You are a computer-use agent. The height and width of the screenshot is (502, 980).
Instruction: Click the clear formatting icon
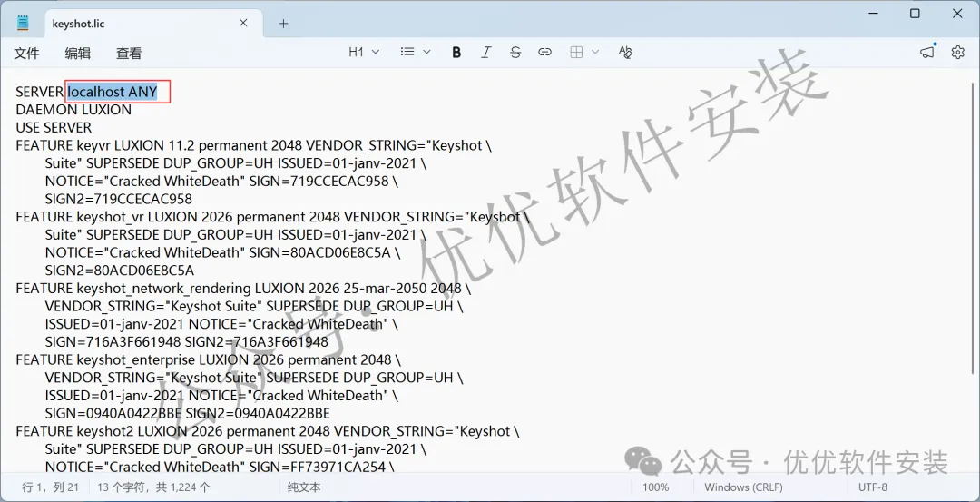coord(625,53)
